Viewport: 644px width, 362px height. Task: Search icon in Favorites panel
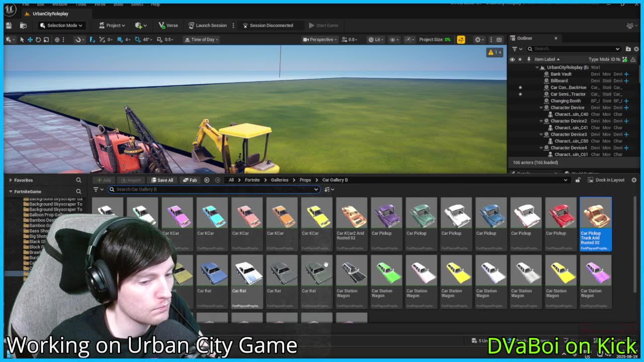point(78,180)
